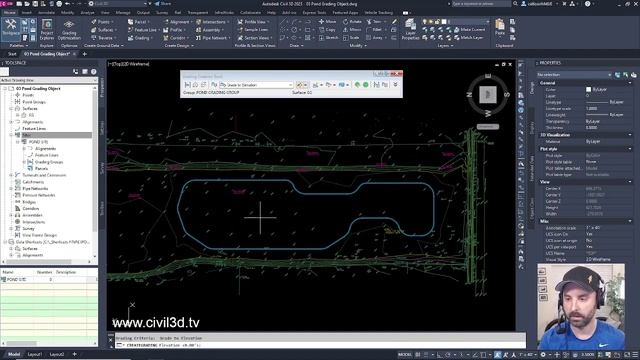Screen dimensions: 640x360
Task: Click the search magnifier in title bar
Action: tap(515, 4)
